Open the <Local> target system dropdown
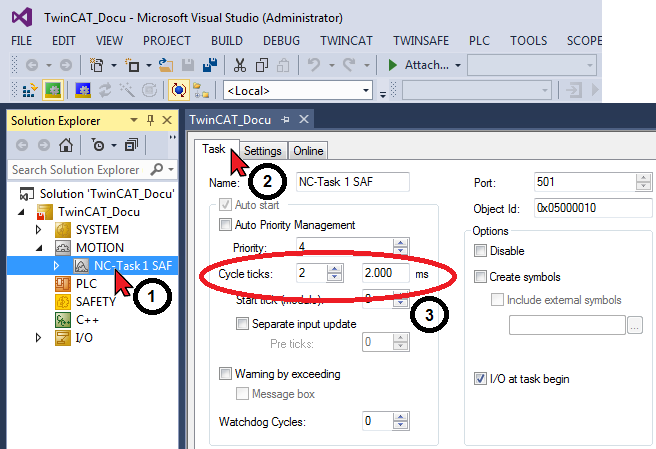 click(x=366, y=90)
